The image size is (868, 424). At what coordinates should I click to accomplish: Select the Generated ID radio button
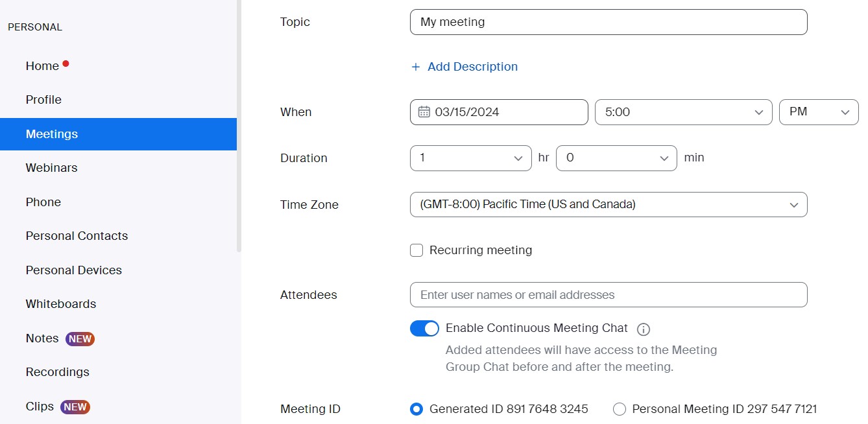point(416,409)
